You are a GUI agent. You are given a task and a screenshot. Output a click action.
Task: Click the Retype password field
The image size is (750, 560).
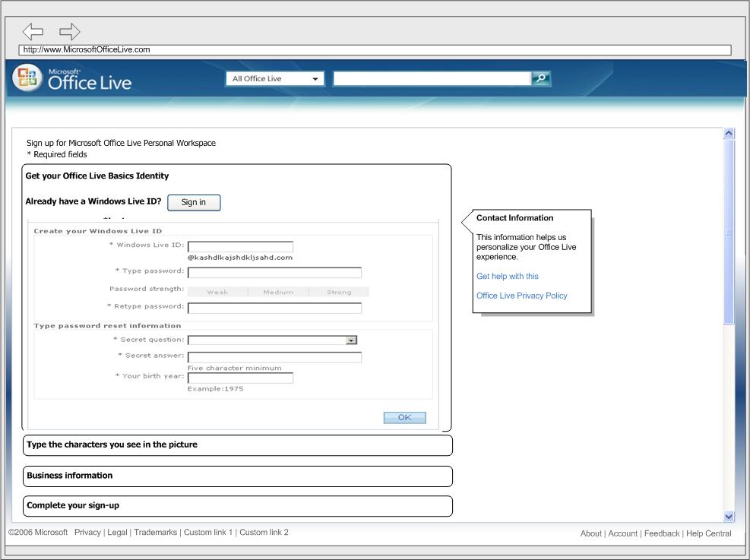coord(274,308)
